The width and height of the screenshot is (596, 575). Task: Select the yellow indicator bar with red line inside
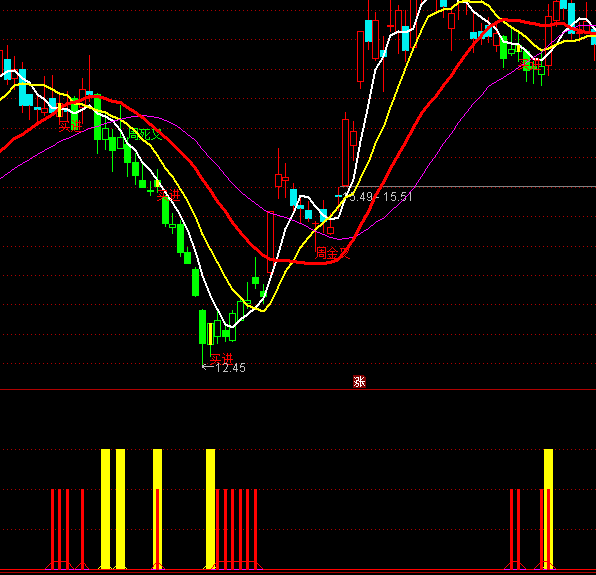(157, 509)
